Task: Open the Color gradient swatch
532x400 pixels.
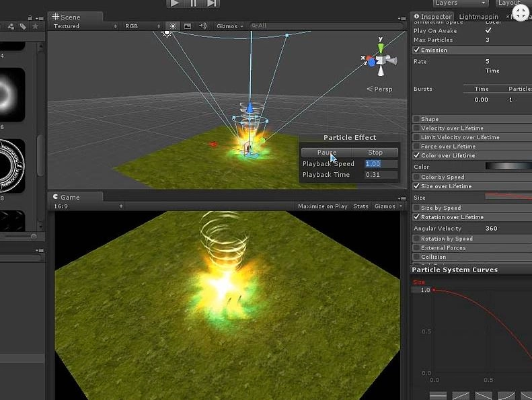Action: click(508, 167)
